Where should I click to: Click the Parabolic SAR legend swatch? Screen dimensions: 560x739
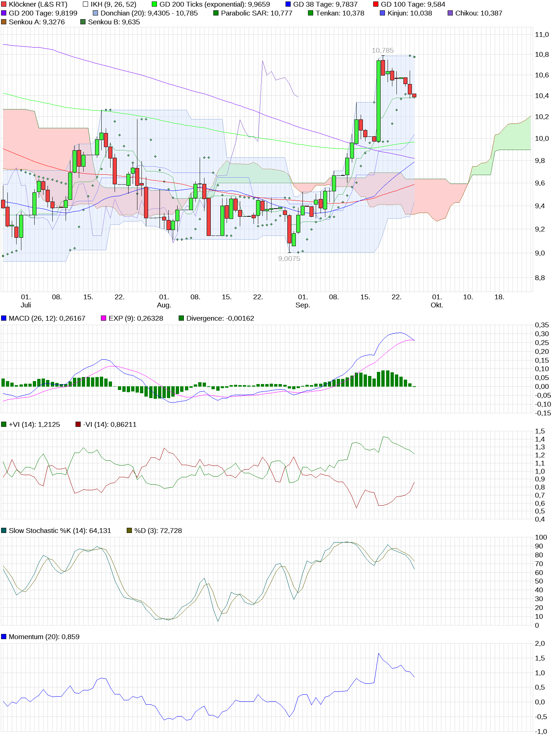(x=216, y=13)
